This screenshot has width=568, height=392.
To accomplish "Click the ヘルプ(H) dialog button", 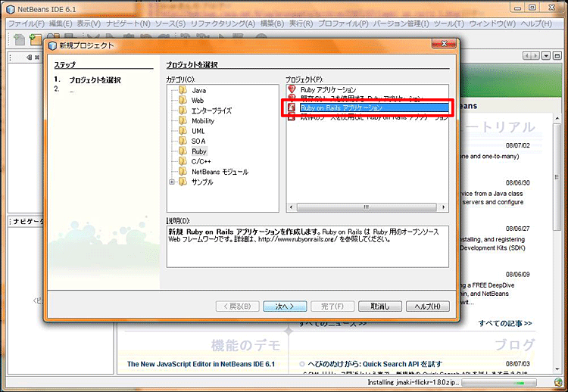I will 428,306.
